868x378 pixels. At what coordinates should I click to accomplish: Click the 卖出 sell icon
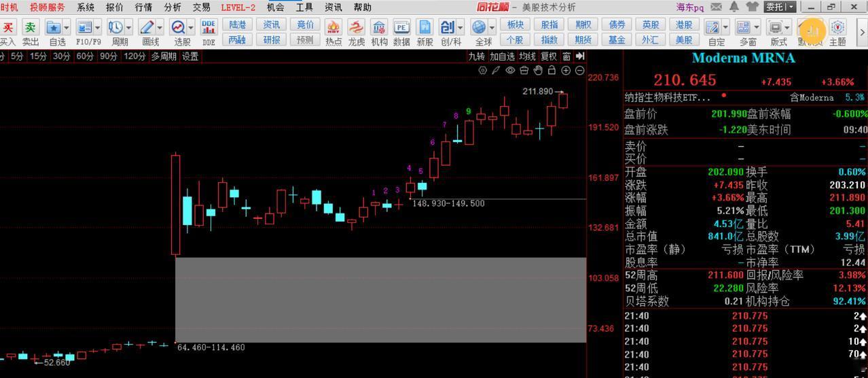pyautogui.click(x=31, y=27)
